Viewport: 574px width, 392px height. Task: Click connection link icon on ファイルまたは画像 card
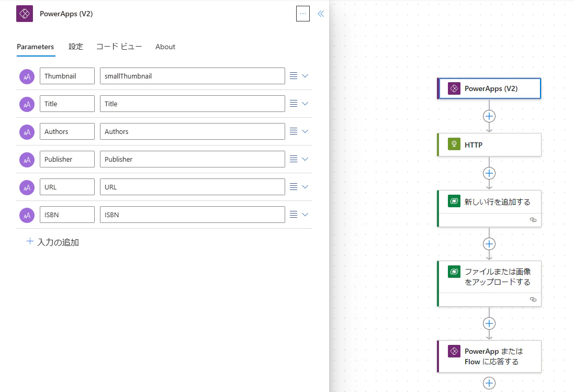(x=533, y=299)
